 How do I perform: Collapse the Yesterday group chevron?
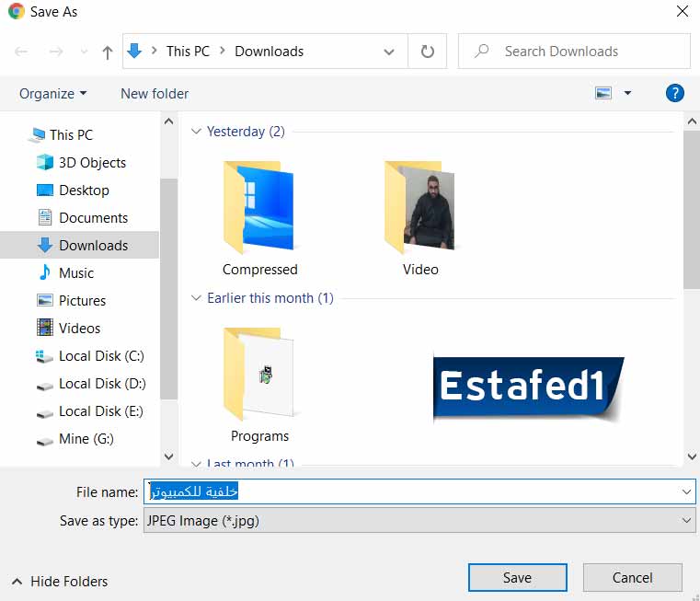click(x=196, y=132)
